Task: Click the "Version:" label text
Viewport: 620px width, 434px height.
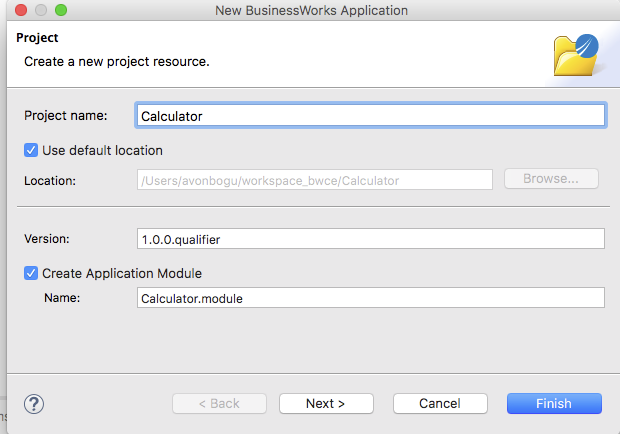Action: point(50,239)
